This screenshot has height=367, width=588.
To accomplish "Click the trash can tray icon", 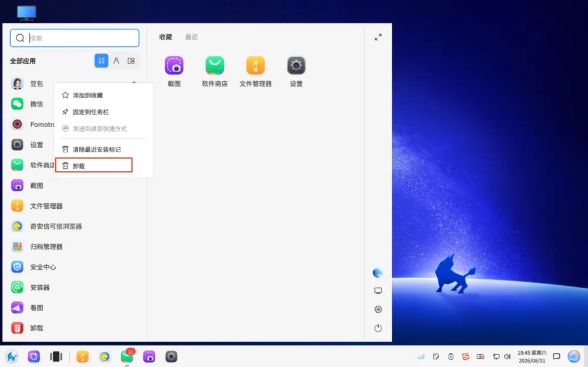I will (451, 356).
